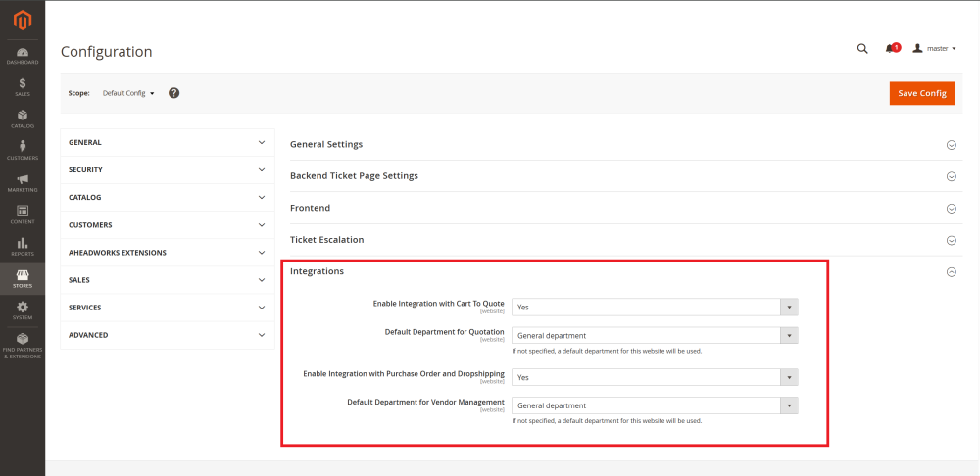Open the Dashboard sidebar icon
The width and height of the screenshot is (980, 476).
23,56
